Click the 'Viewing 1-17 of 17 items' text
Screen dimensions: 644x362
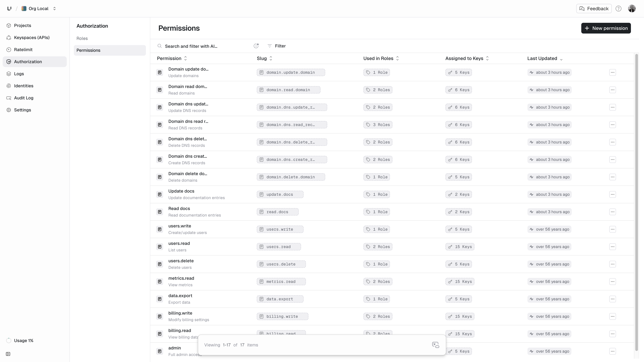pyautogui.click(x=231, y=345)
